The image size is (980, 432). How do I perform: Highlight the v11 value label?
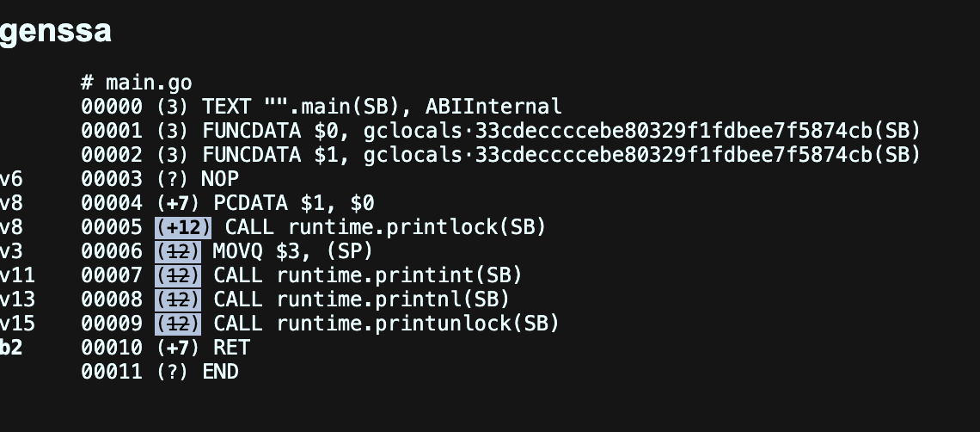click(17, 275)
